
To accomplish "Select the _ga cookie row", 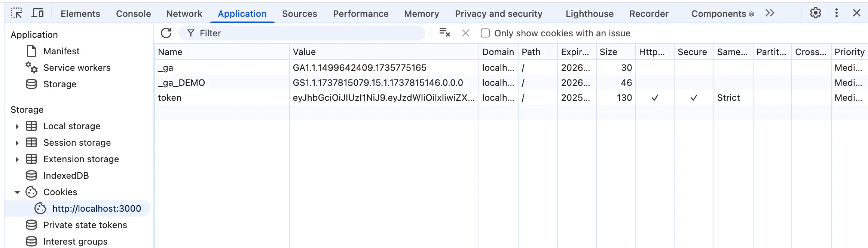I will tap(511, 68).
